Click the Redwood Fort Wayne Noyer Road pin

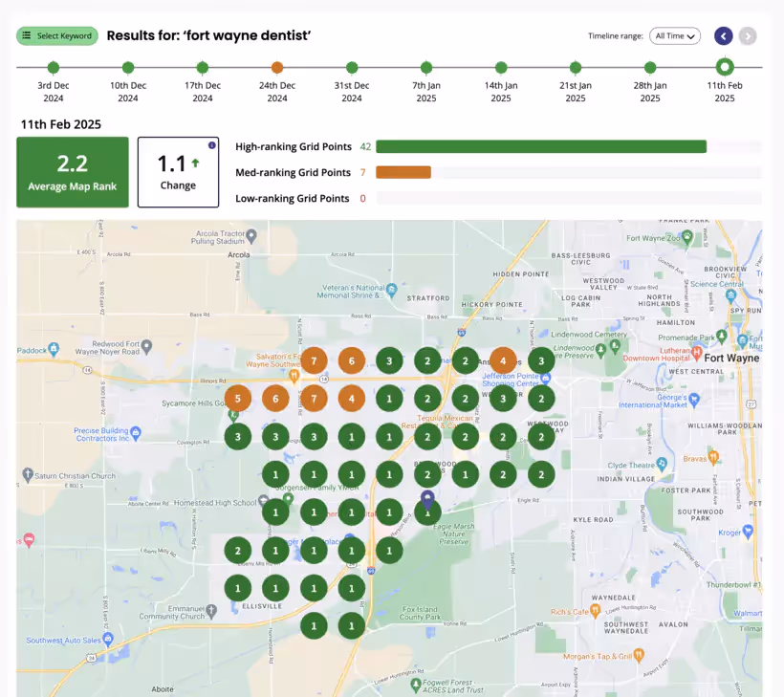pyautogui.click(x=146, y=346)
